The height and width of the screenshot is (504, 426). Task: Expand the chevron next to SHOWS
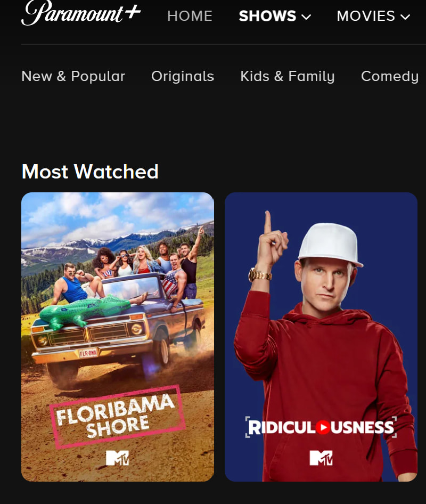pyautogui.click(x=307, y=17)
